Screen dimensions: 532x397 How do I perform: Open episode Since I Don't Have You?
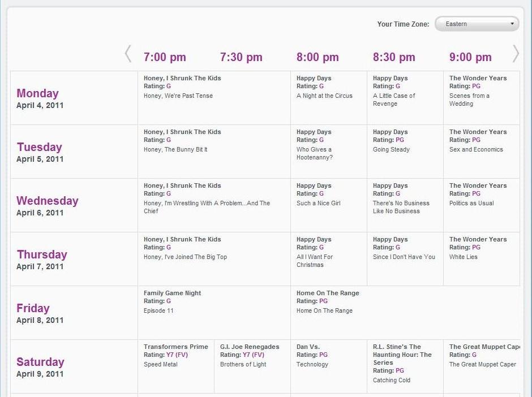(x=404, y=257)
